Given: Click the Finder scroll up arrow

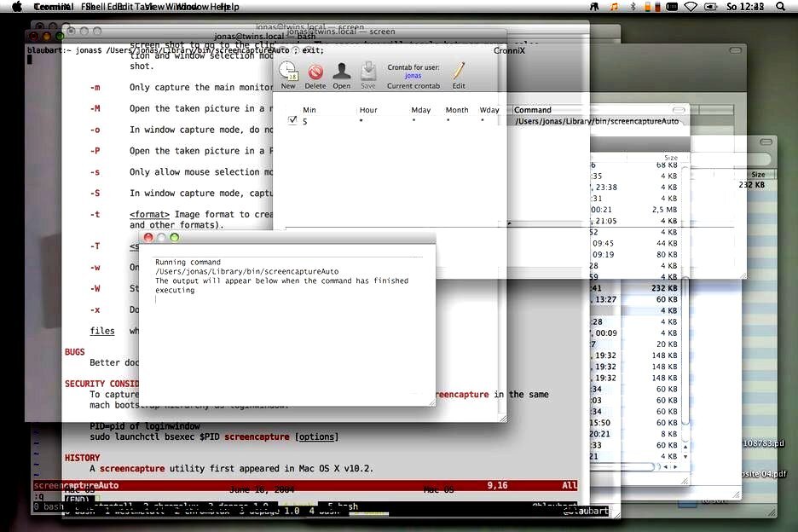Looking at the screenshot, I should click(x=685, y=447).
